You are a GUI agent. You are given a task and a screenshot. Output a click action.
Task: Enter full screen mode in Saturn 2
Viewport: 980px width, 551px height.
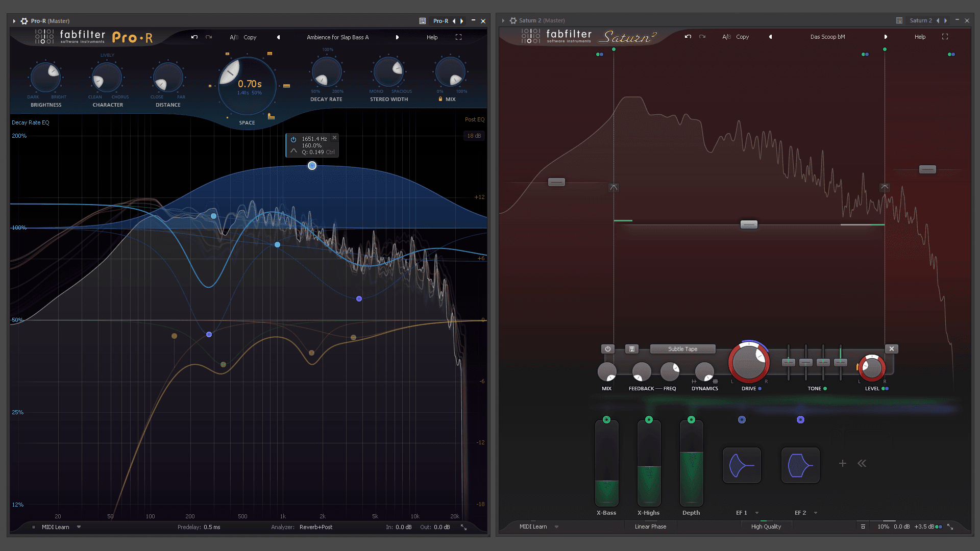[x=945, y=36]
